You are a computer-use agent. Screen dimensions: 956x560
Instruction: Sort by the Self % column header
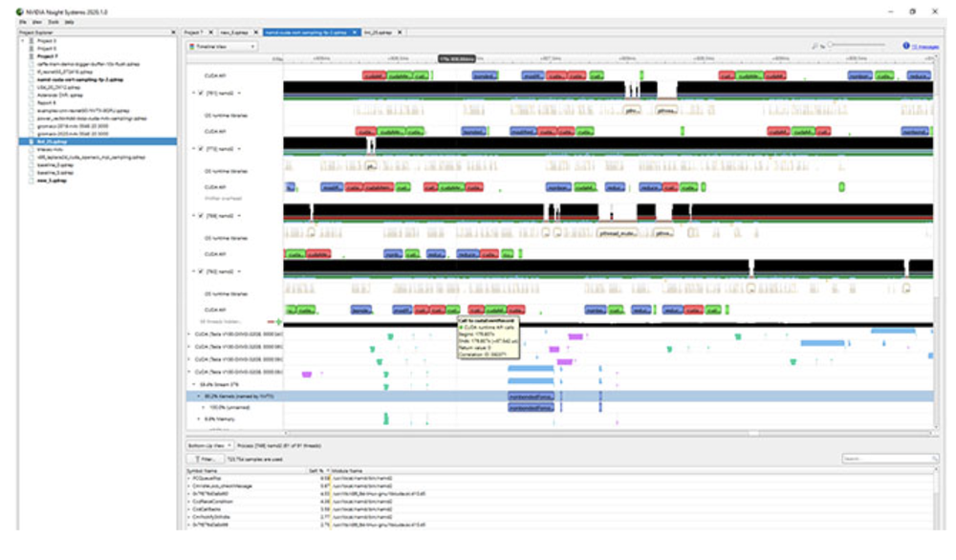coord(317,470)
